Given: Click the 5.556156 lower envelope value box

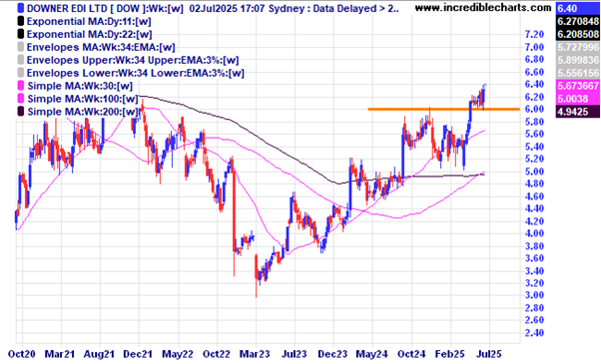Looking at the screenshot, I should pos(578,73).
